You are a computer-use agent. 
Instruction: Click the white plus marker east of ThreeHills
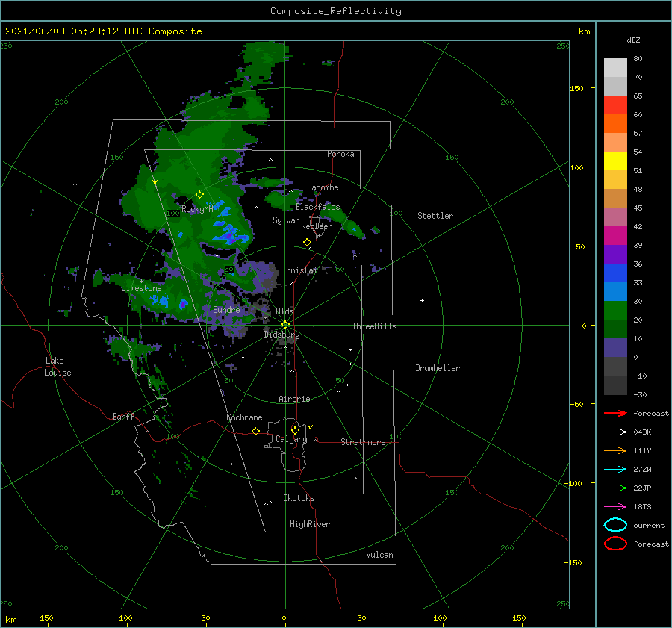pyautogui.click(x=422, y=300)
